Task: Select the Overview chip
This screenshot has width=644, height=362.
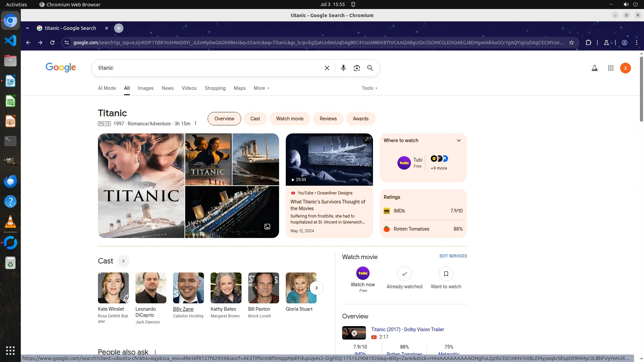Action: [224, 119]
